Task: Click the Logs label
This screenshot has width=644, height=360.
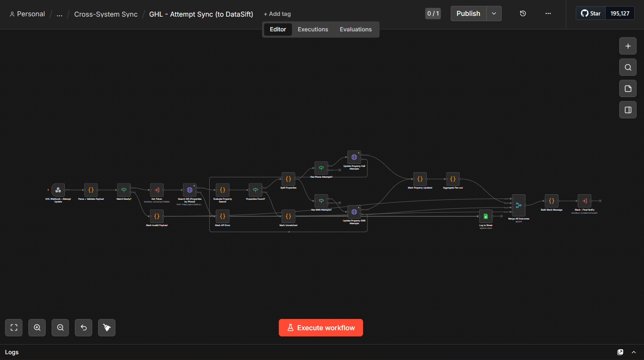Action: click(x=12, y=352)
